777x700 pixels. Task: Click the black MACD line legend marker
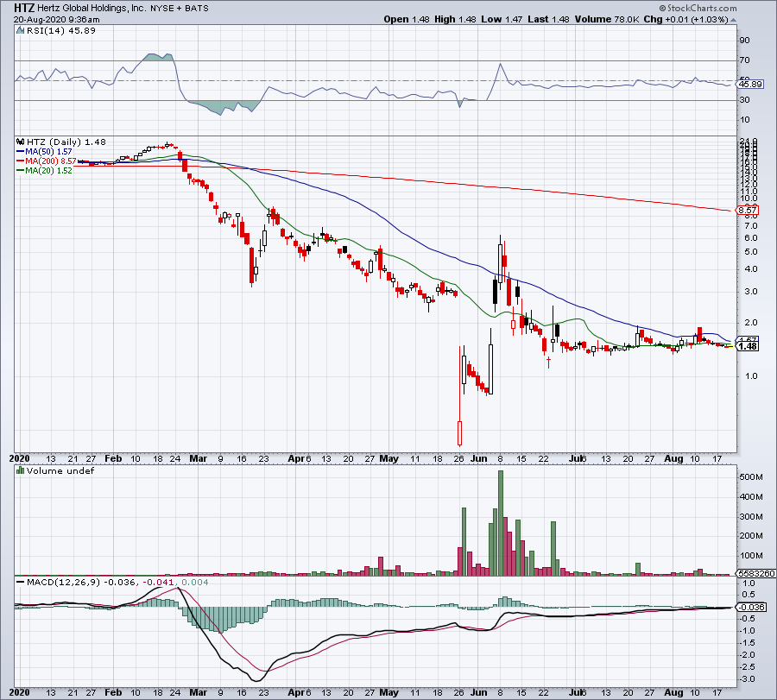(20, 582)
